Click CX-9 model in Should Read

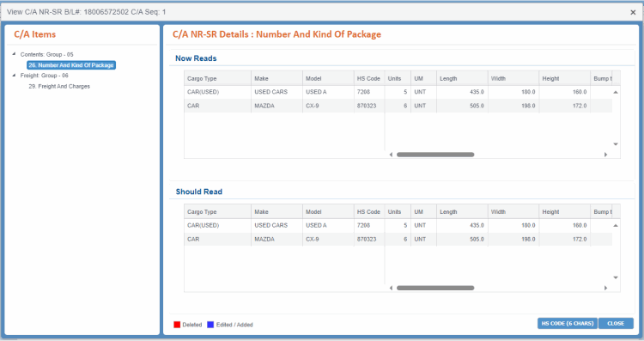pos(328,239)
